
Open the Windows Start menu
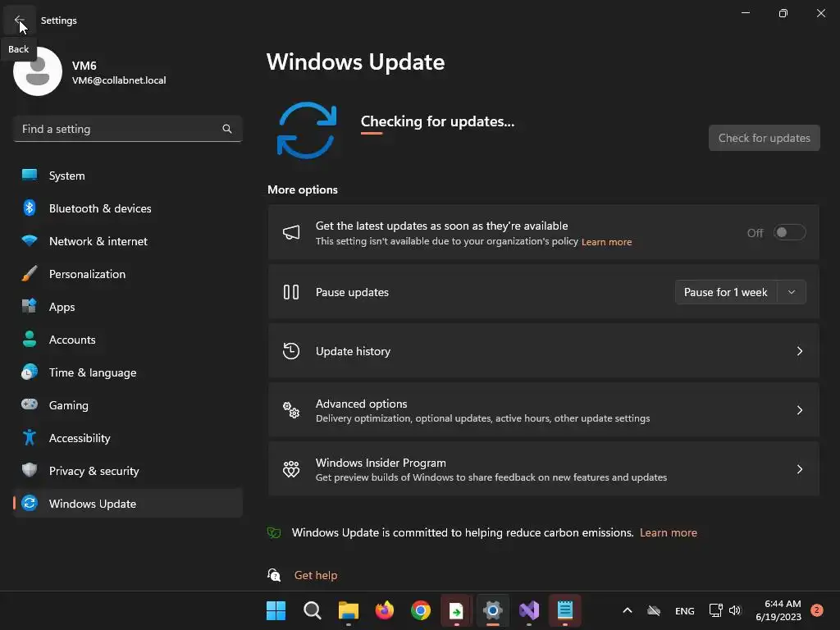(276, 610)
